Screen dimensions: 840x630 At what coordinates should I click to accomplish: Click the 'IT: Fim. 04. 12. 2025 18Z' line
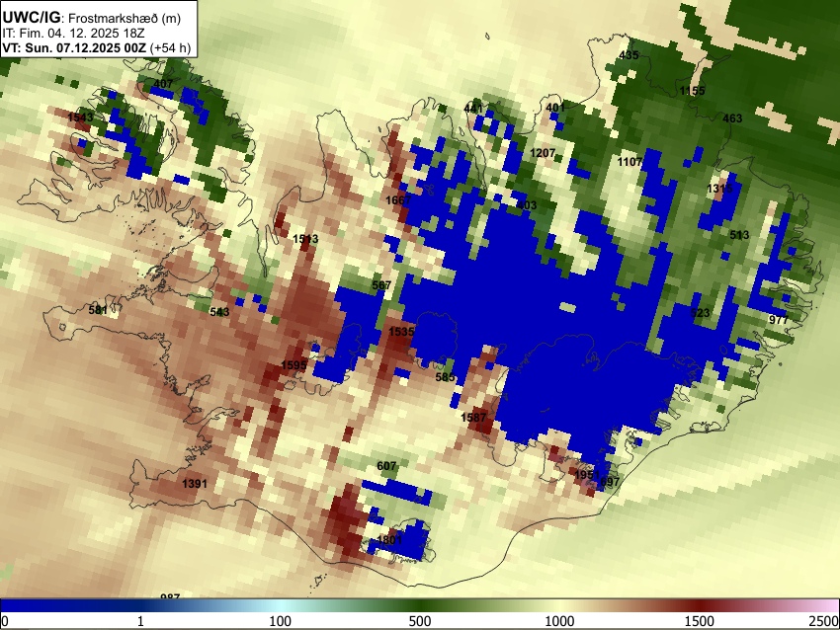pyautogui.click(x=73, y=33)
